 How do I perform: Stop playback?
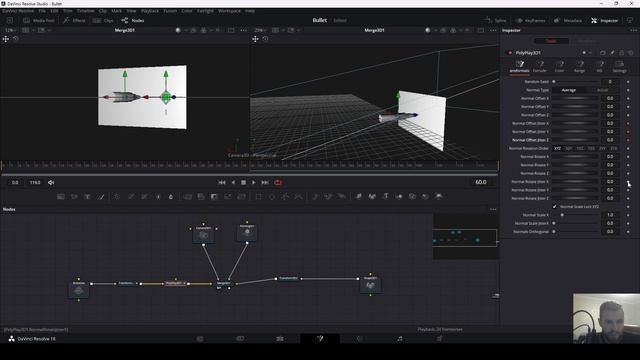(x=243, y=182)
